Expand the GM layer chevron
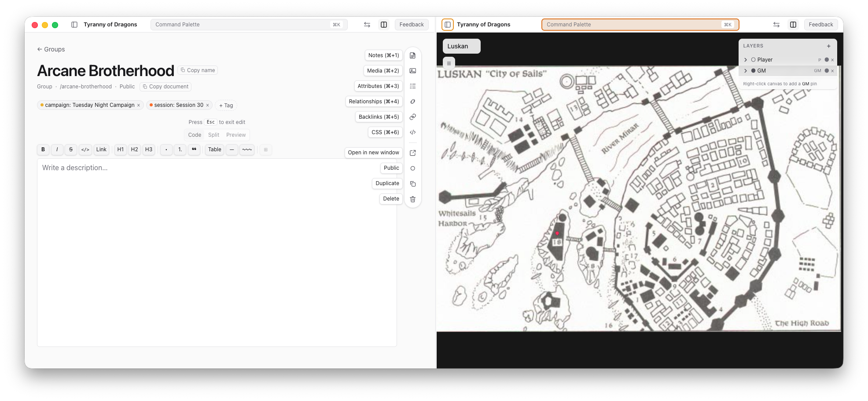Image resolution: width=868 pixels, height=401 pixels. click(x=746, y=71)
